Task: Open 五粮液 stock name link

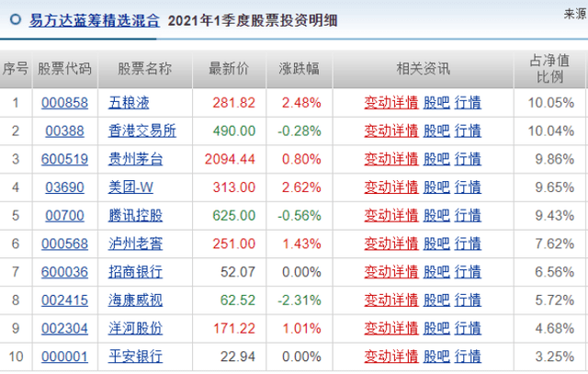Action: pos(129,103)
